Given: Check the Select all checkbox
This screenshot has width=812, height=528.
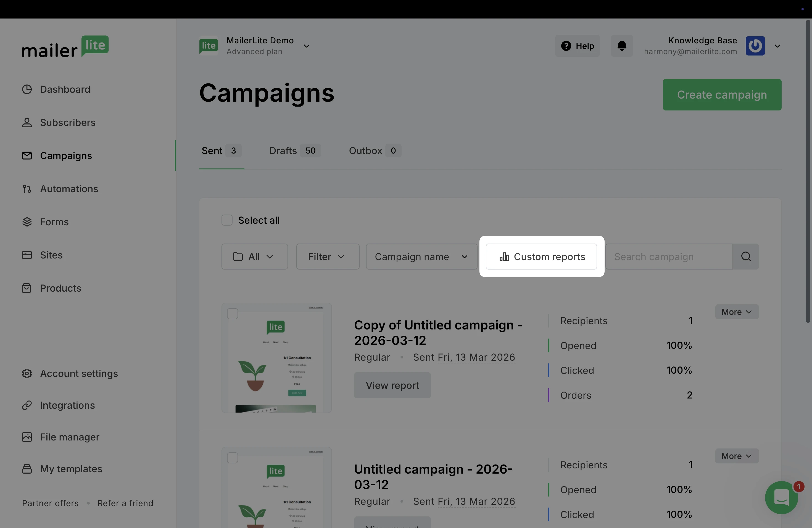Looking at the screenshot, I should tap(227, 220).
